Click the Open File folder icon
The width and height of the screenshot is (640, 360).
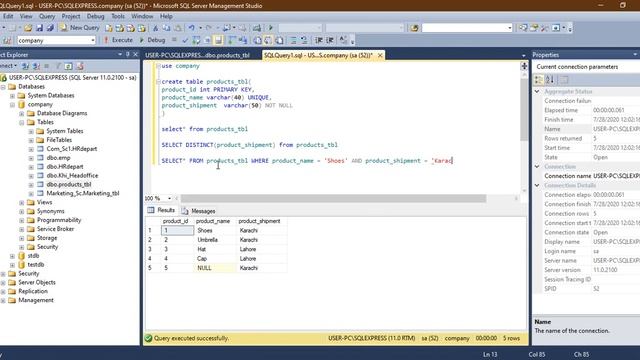(x=28, y=28)
